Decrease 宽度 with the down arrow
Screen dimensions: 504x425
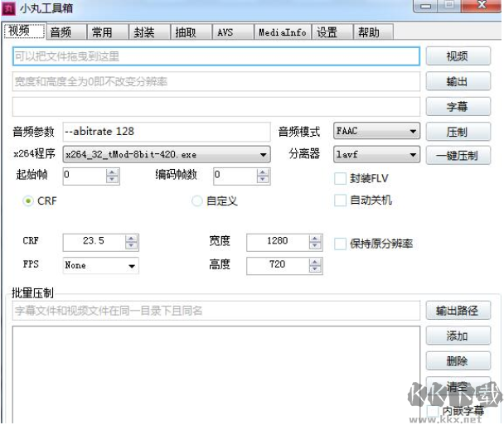click(315, 246)
